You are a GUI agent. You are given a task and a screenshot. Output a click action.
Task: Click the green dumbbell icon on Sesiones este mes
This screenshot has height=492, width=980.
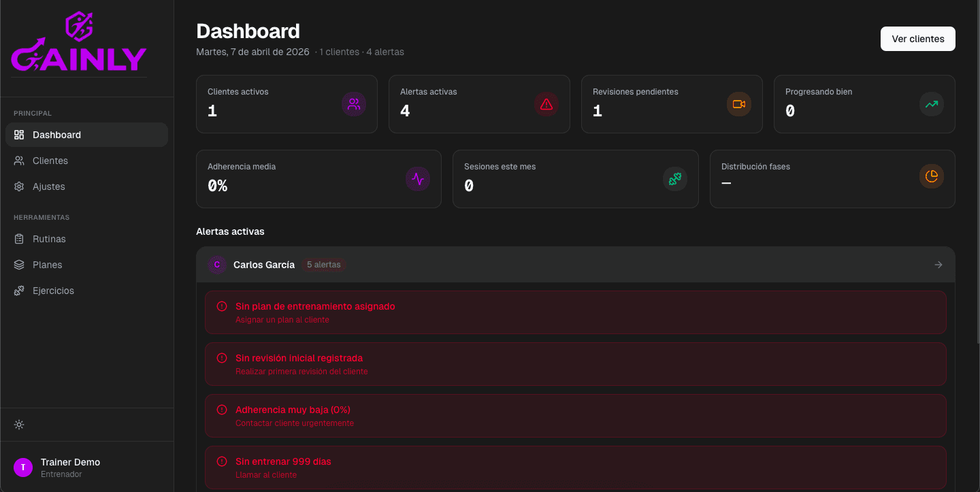(674, 179)
